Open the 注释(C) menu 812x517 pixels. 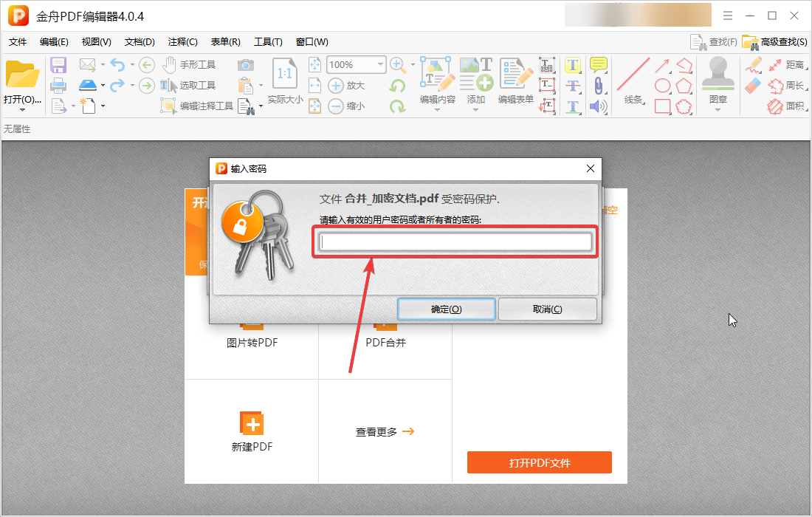tap(182, 42)
